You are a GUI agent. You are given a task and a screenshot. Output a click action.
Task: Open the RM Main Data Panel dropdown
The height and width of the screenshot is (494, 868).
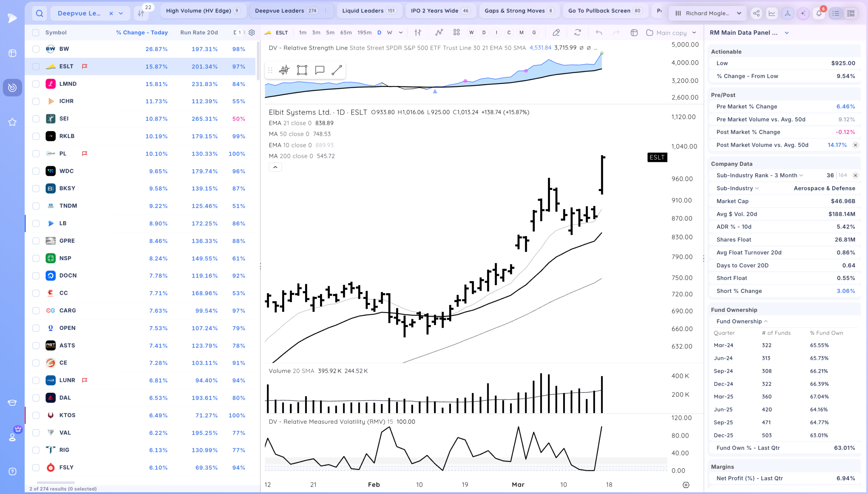787,33
